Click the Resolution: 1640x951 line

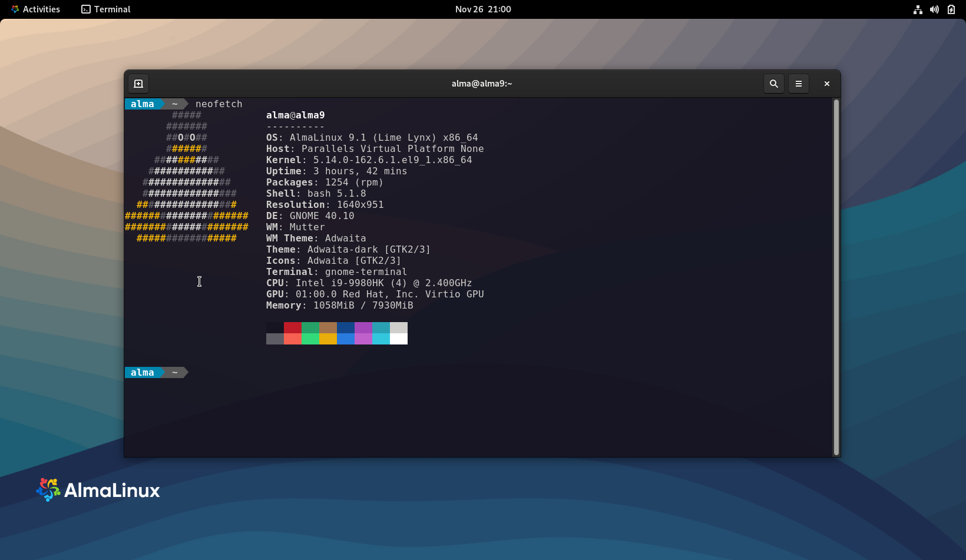(325, 205)
